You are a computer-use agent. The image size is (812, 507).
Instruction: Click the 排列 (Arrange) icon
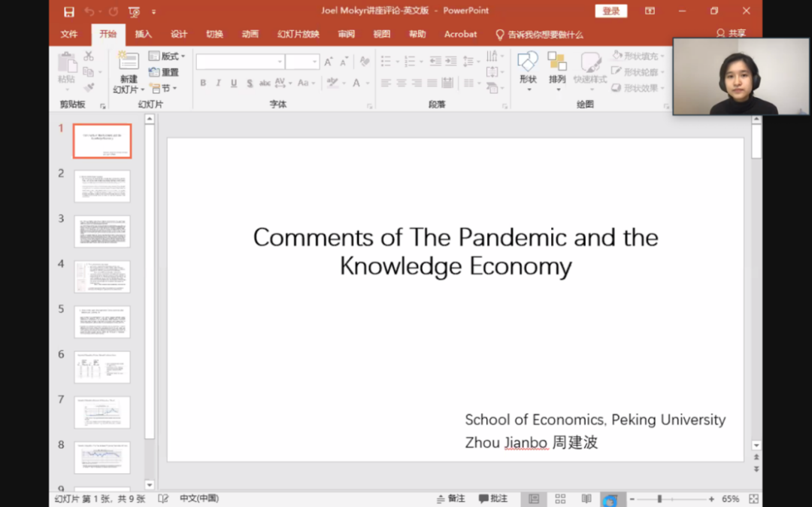coord(557,64)
